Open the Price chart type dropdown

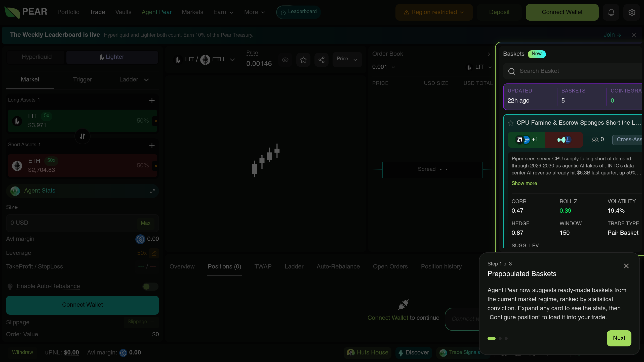click(x=347, y=60)
